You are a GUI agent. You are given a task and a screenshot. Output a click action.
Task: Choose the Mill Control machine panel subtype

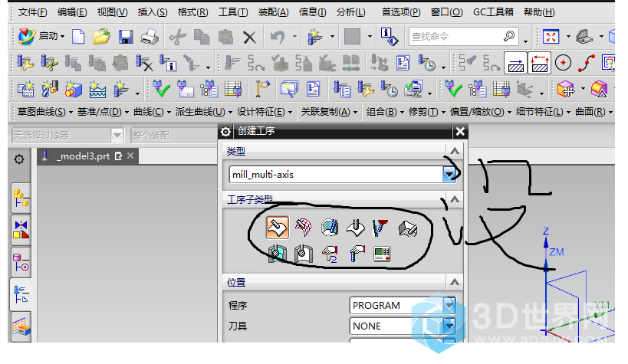pos(382,254)
